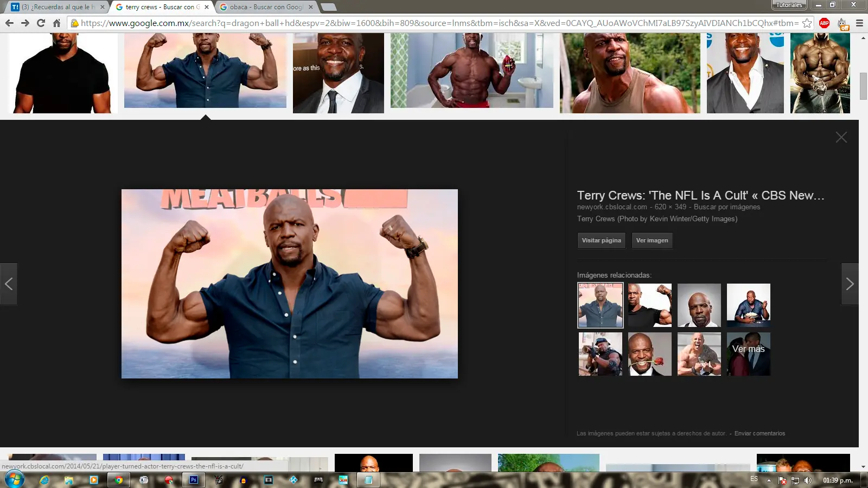
Task: Click the 'Tutoriales' label in the title bar
Action: tap(789, 5)
